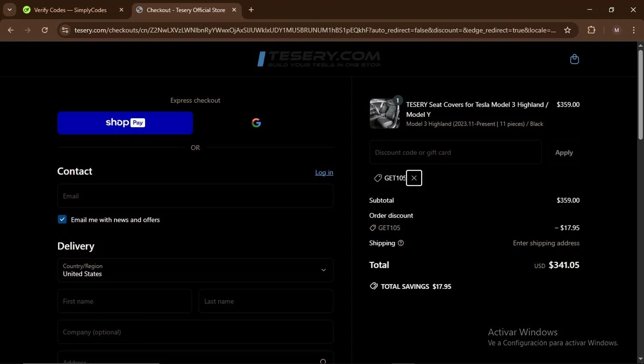The image size is (644, 364).
Task: Click the Log in link
Action: coord(324,172)
